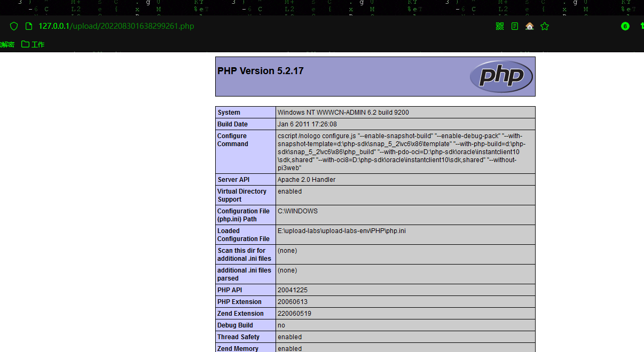
Task: Select the E:\upload-labs php.ini path
Action: pyautogui.click(x=342, y=231)
